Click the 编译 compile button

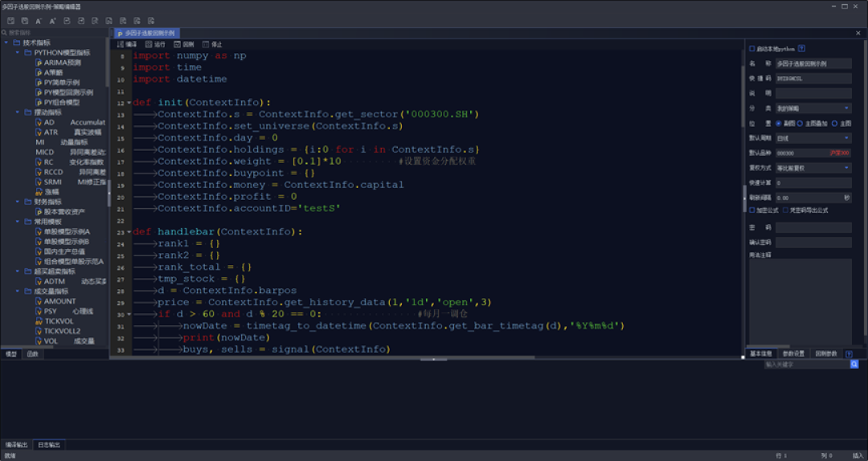pos(127,44)
